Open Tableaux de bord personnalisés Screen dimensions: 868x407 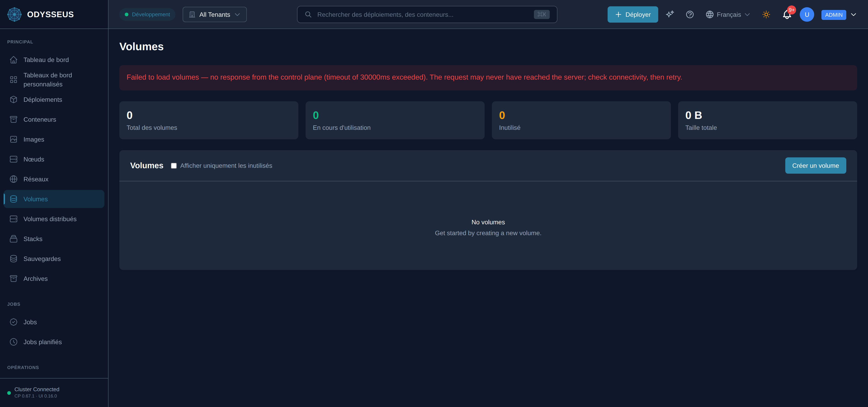[54, 80]
